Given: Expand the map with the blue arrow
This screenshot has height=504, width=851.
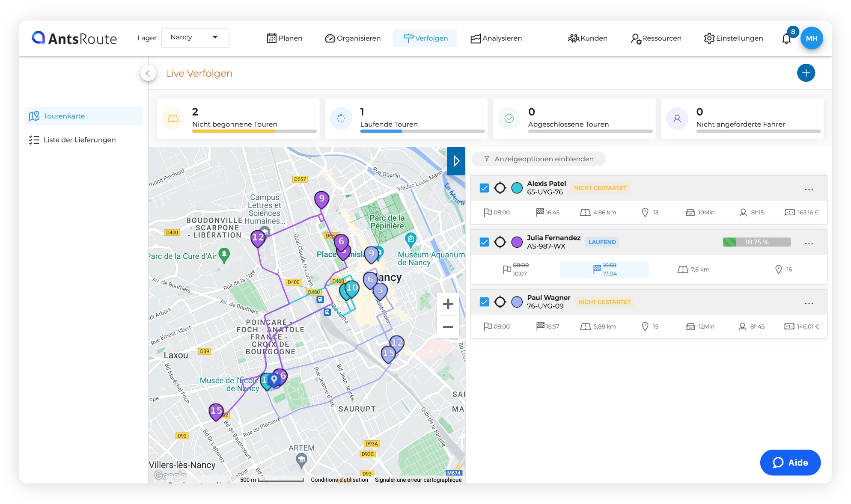Looking at the screenshot, I should click(456, 161).
